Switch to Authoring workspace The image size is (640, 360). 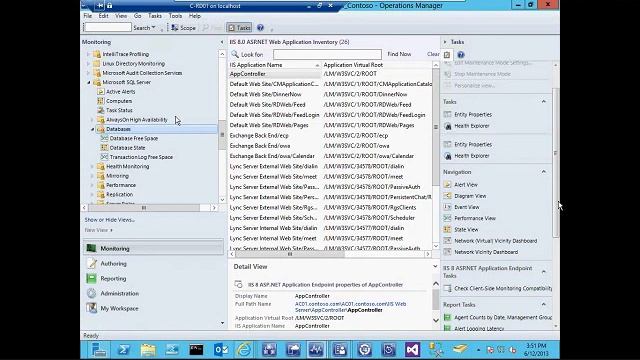click(x=113, y=264)
